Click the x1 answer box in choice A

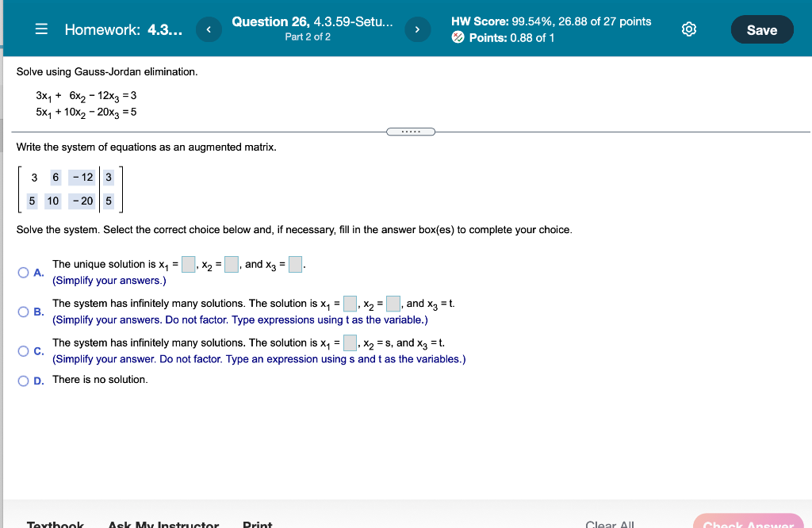pos(190,262)
